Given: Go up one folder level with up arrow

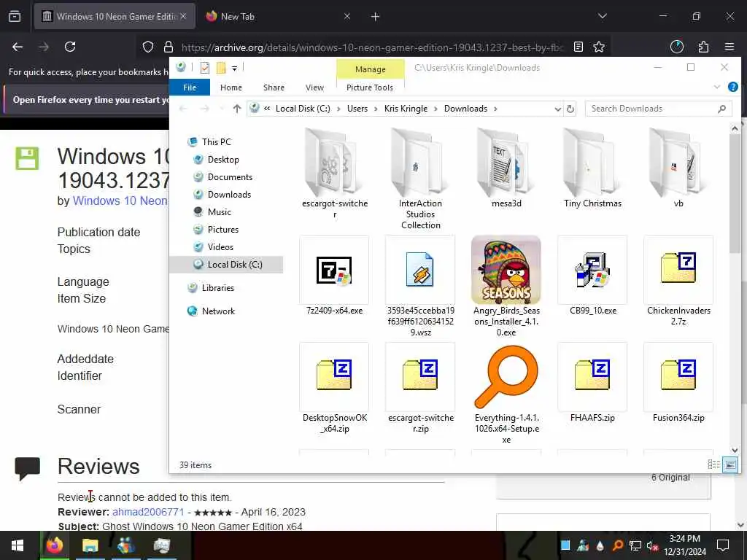Looking at the screenshot, I should point(237,109).
